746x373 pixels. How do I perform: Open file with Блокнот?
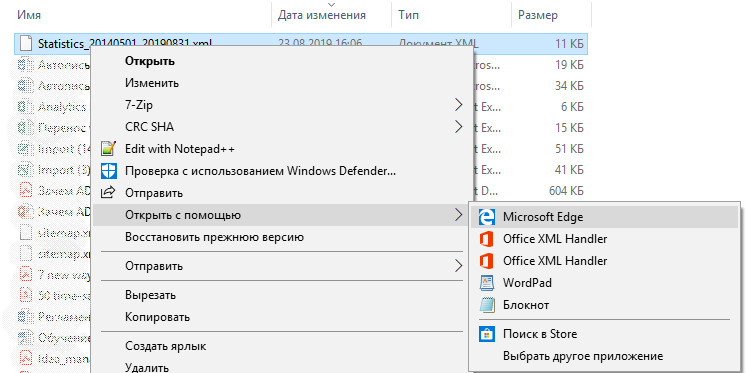click(x=604, y=304)
